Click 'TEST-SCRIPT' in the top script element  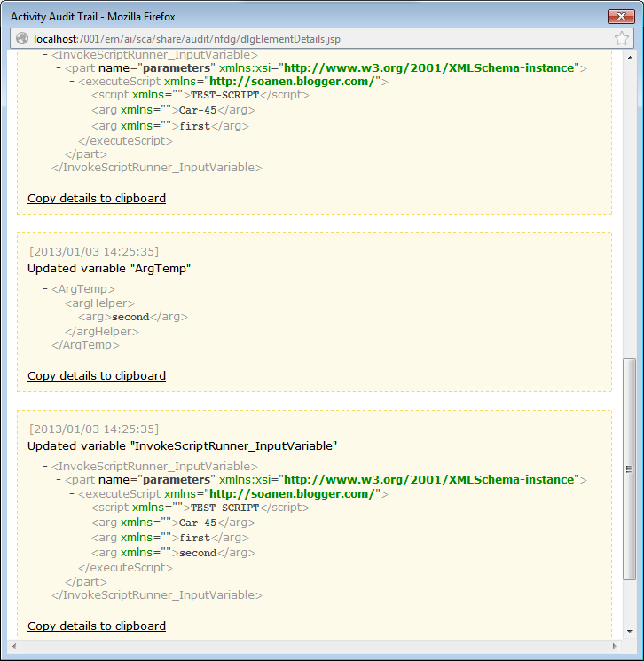coord(224,95)
